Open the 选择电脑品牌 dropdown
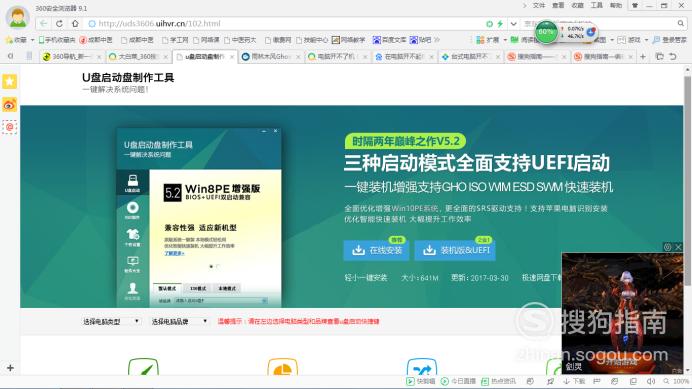 [x=179, y=321]
